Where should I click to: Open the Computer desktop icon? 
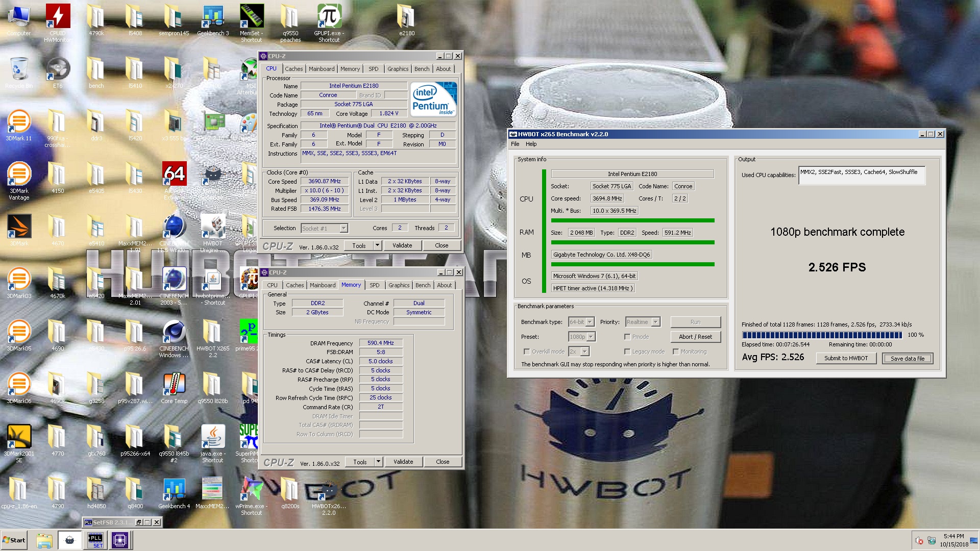[19, 20]
